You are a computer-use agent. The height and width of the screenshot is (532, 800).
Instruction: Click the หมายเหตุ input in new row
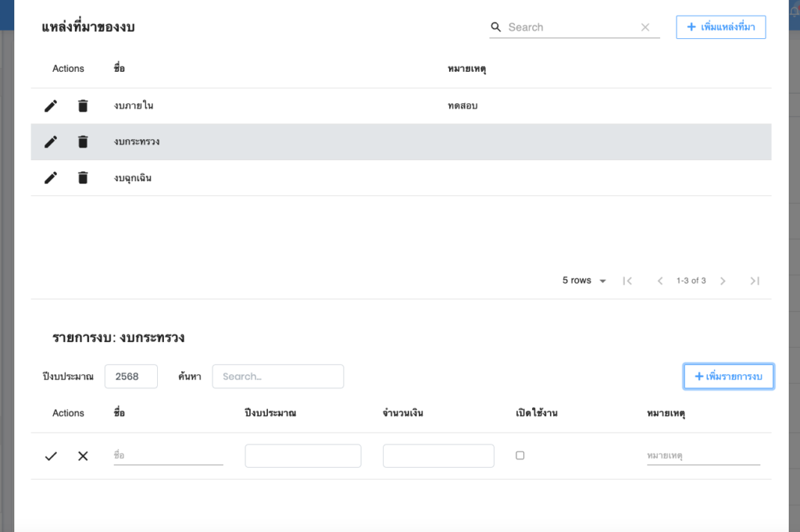pos(702,455)
